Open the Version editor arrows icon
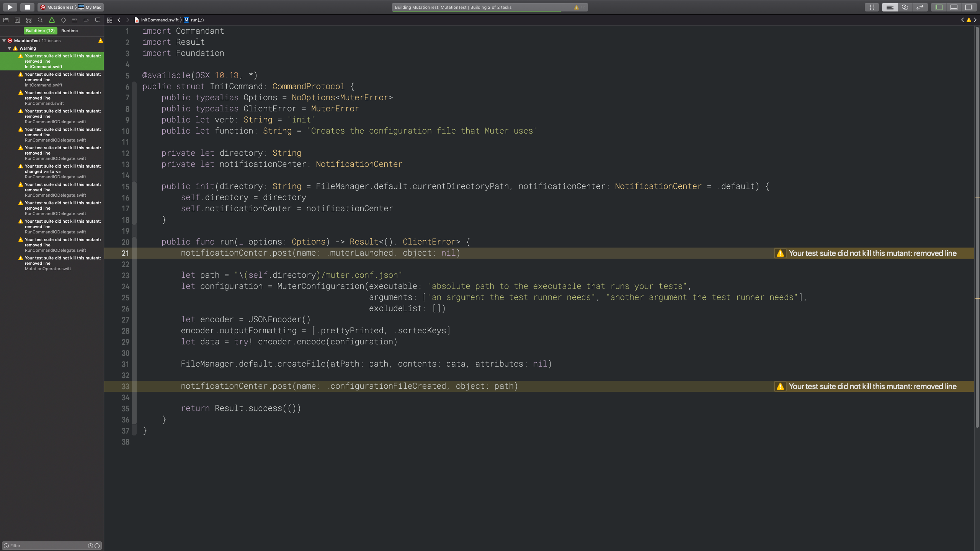 coord(920,7)
